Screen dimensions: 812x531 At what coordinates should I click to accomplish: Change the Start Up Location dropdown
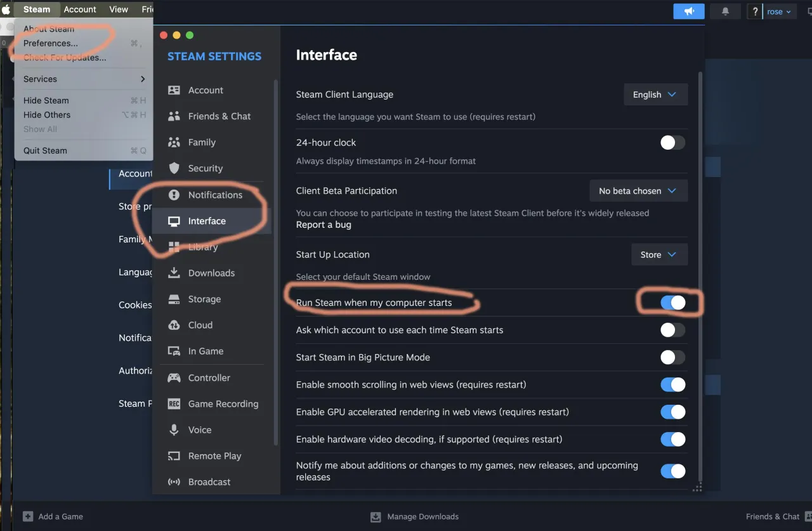coord(659,254)
